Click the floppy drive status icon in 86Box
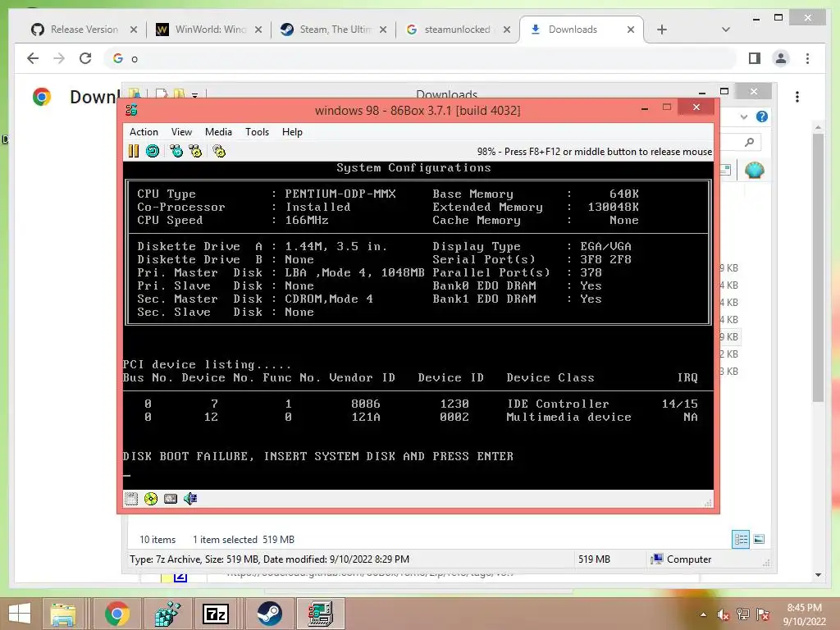840x630 pixels. point(131,499)
